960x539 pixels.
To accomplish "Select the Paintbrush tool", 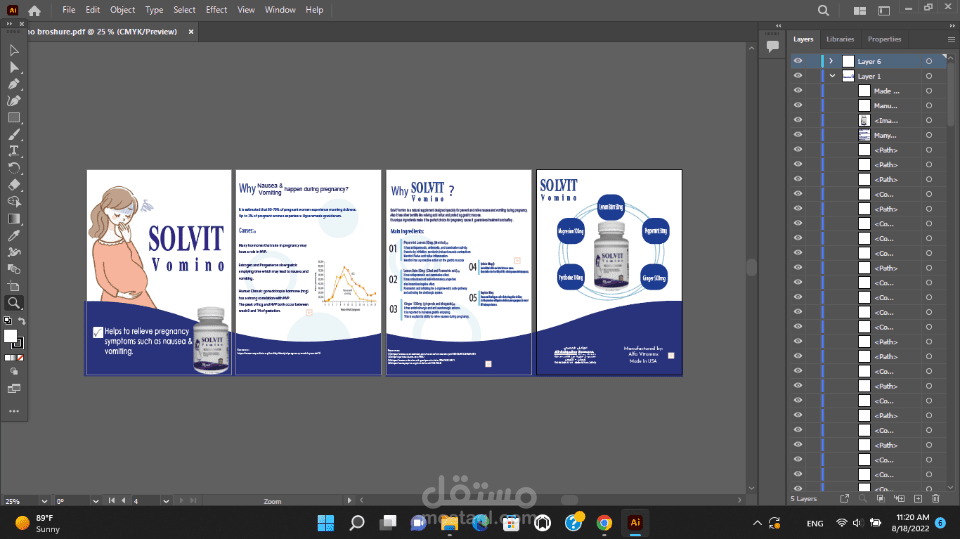I will click(x=14, y=134).
